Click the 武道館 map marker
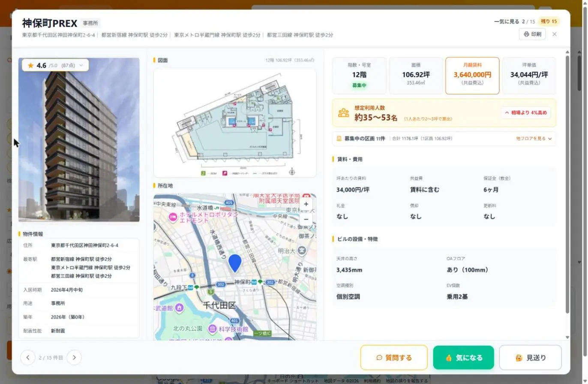The width and height of the screenshot is (588, 384). pyautogui.click(x=179, y=308)
